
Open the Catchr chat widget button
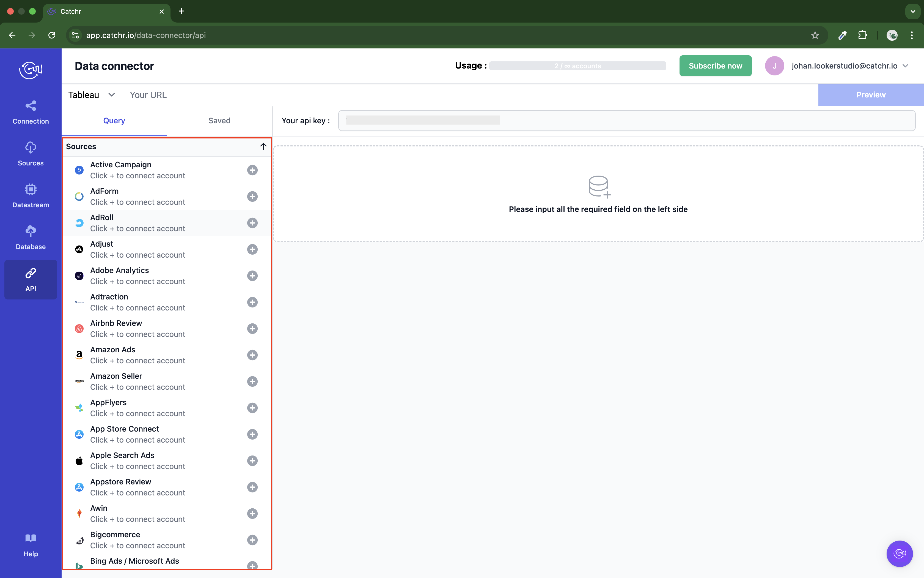(x=900, y=553)
